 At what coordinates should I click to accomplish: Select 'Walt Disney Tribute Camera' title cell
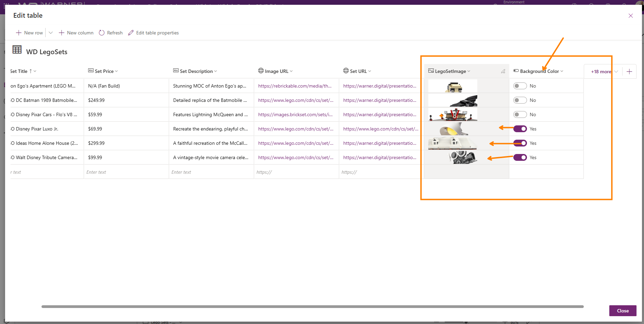(47, 157)
